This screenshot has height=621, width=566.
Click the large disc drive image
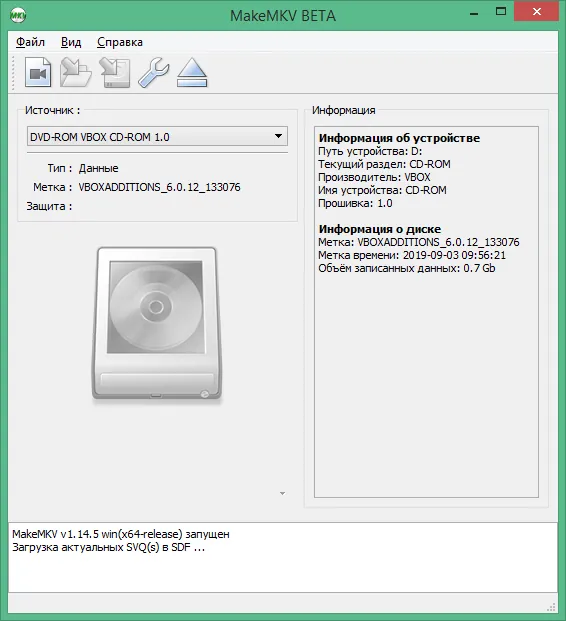(157, 325)
